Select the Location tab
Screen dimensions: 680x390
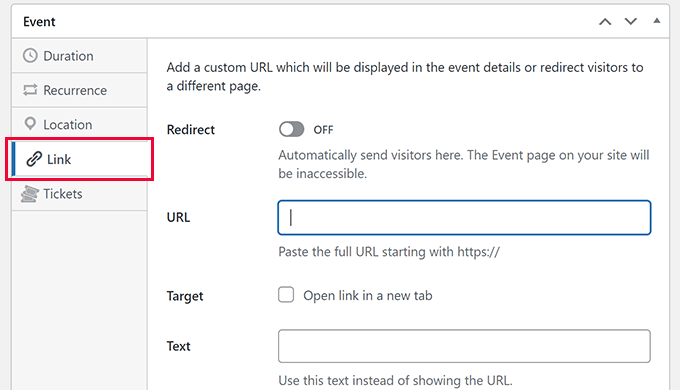79,125
